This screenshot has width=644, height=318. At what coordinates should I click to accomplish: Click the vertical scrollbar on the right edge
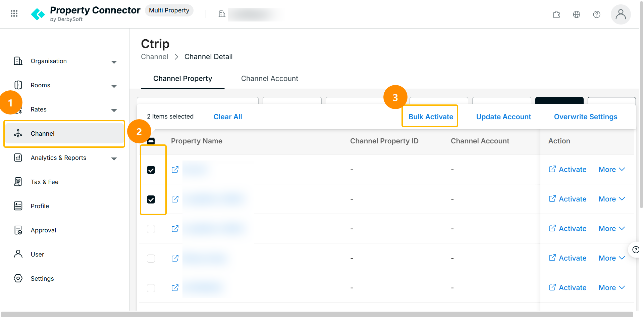tap(641, 104)
